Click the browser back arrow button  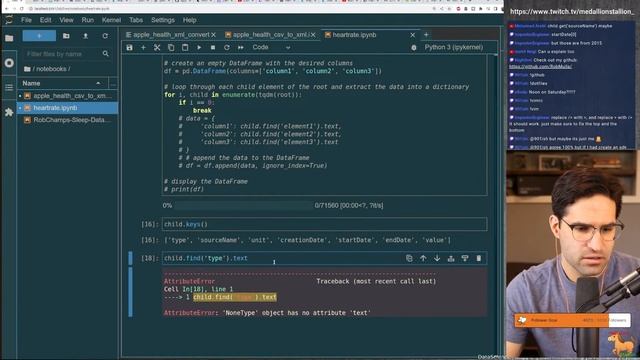7,9
